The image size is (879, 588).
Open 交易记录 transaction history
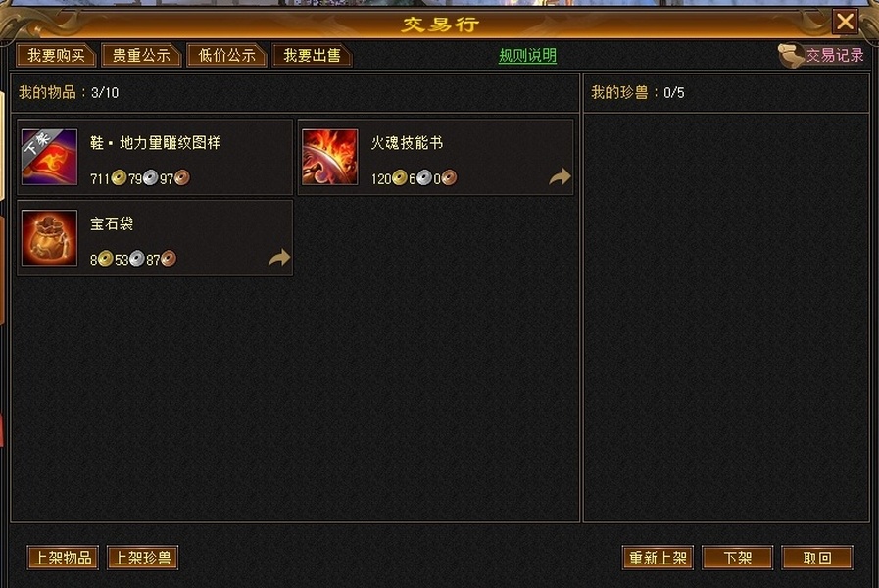835,55
